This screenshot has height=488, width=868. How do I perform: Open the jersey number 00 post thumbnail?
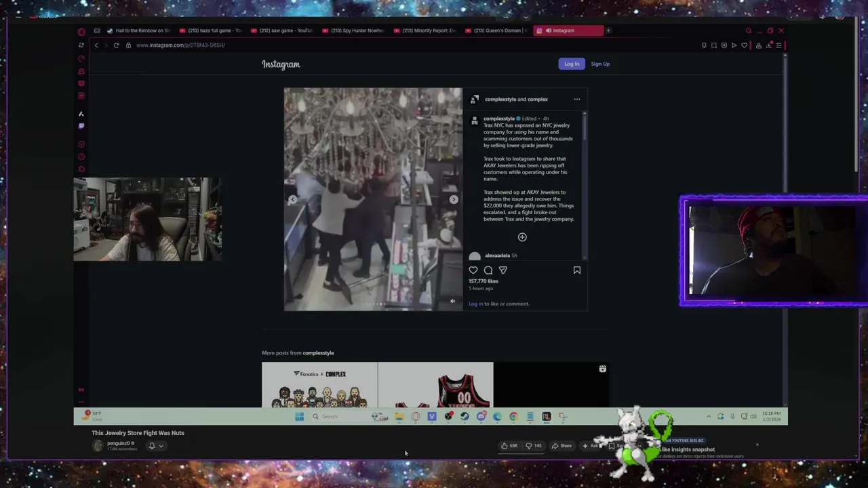pos(435,385)
